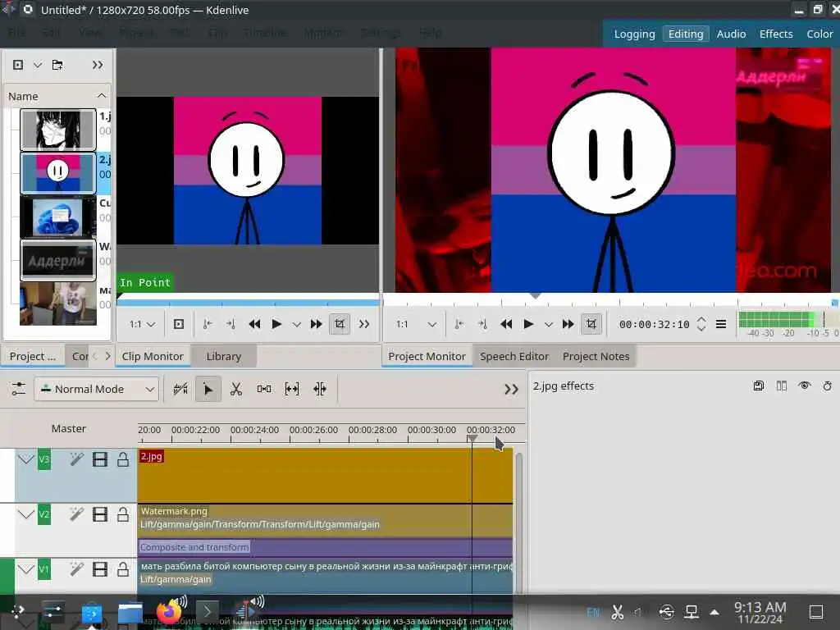
Task: Play the clip in Clip Monitor
Action: pyautogui.click(x=276, y=324)
